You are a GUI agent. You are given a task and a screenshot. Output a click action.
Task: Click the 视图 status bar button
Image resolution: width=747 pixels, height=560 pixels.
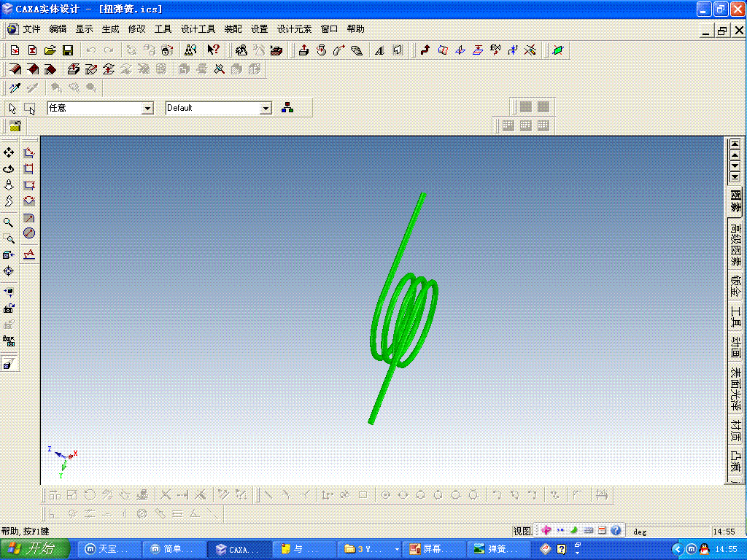pyautogui.click(x=522, y=531)
